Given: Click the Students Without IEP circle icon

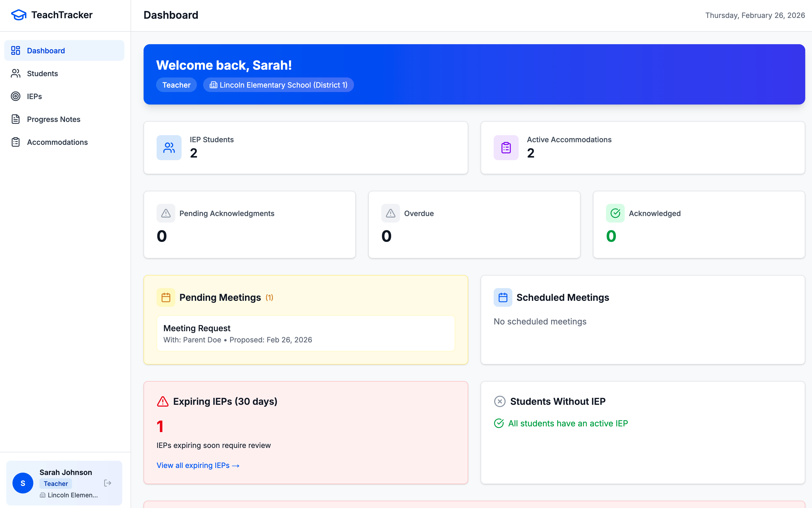Looking at the screenshot, I should point(500,401).
